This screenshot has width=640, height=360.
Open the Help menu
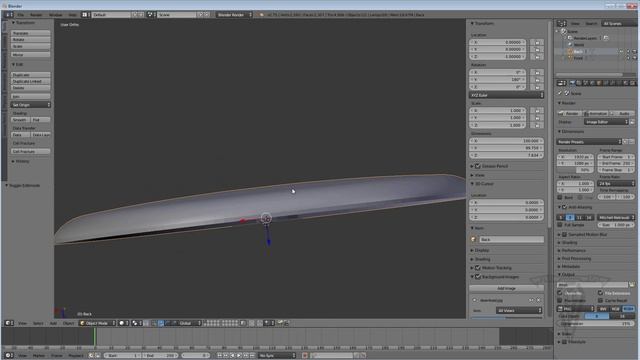72,15
